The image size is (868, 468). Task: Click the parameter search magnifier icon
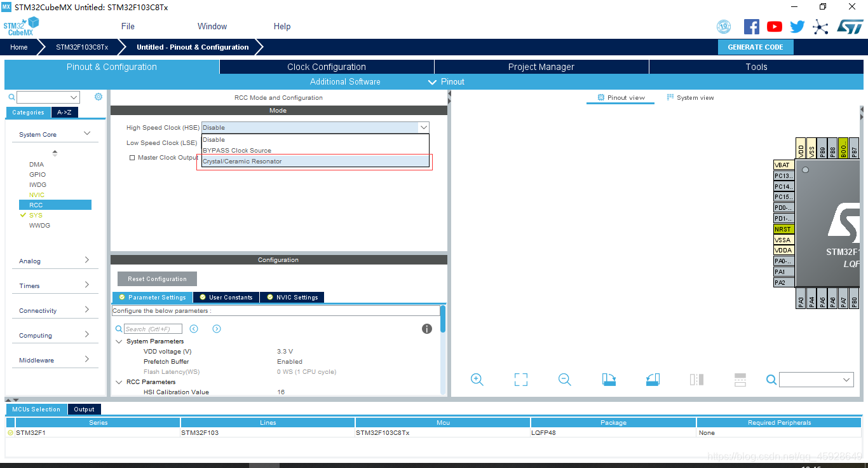coord(119,329)
